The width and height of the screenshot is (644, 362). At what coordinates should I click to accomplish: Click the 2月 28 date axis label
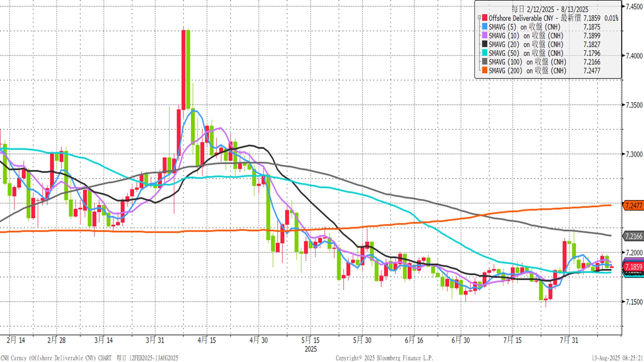pyautogui.click(x=56, y=340)
